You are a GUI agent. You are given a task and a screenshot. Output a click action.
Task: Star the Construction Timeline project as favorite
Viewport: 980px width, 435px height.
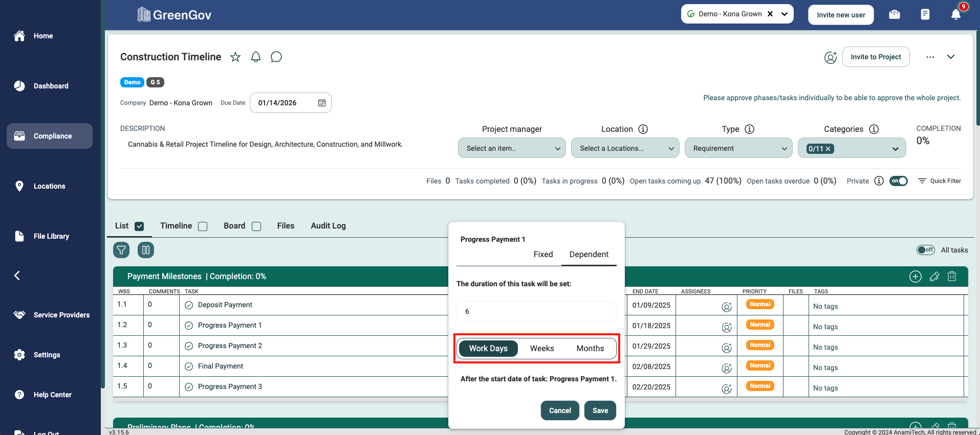click(x=235, y=57)
